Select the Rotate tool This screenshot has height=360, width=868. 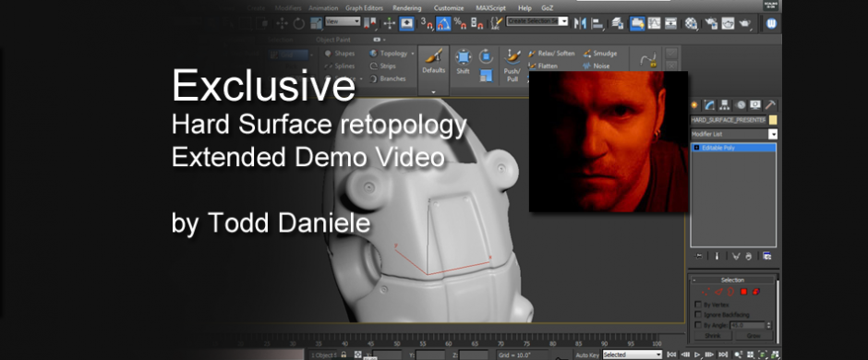click(x=299, y=23)
